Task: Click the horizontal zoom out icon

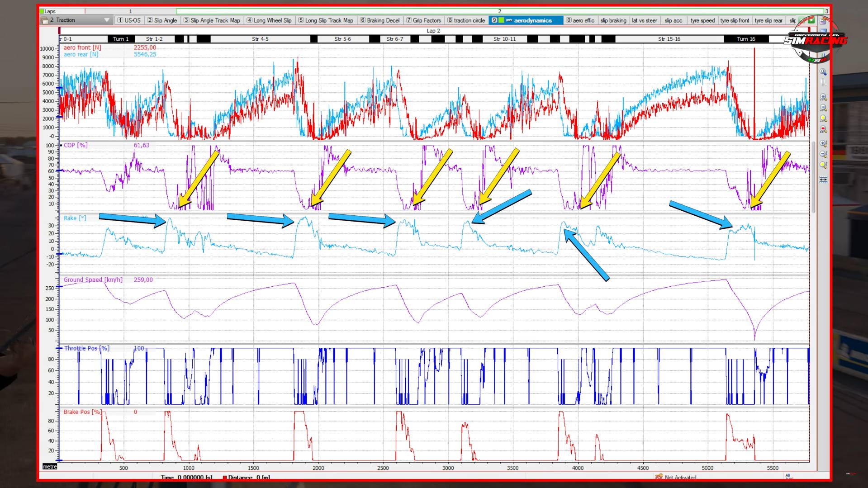Action: point(823,108)
